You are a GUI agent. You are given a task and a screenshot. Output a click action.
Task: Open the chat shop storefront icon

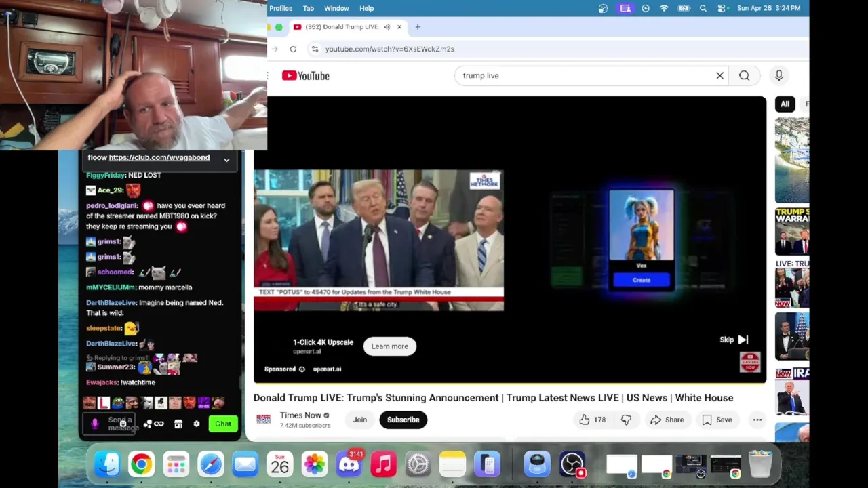click(x=178, y=424)
